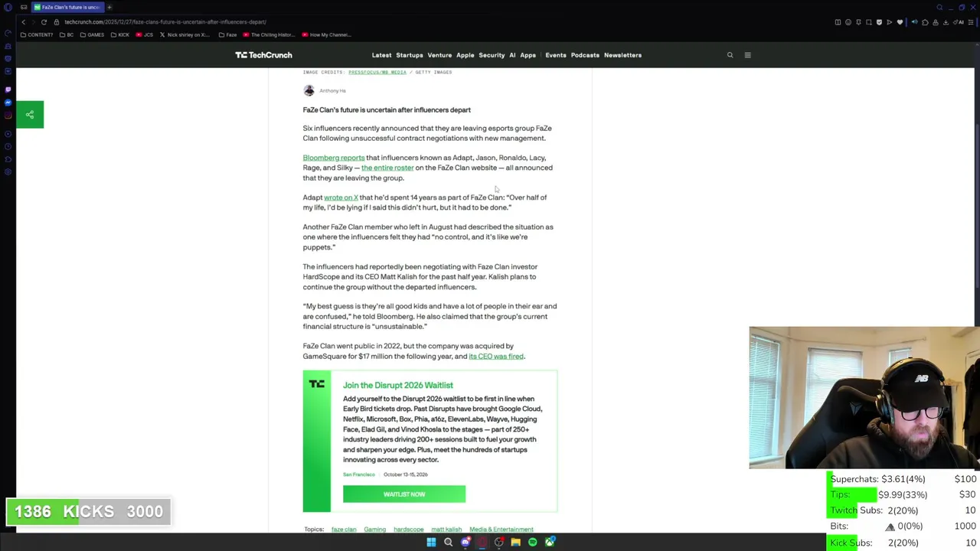Open the 'Gaming' topic tag

tap(374, 530)
